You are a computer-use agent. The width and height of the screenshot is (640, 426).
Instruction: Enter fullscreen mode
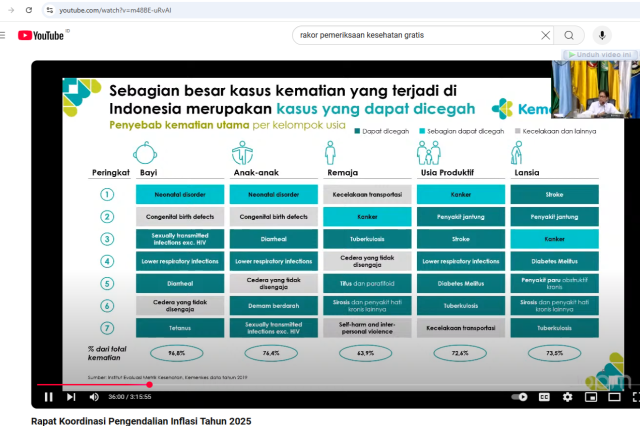(632, 397)
